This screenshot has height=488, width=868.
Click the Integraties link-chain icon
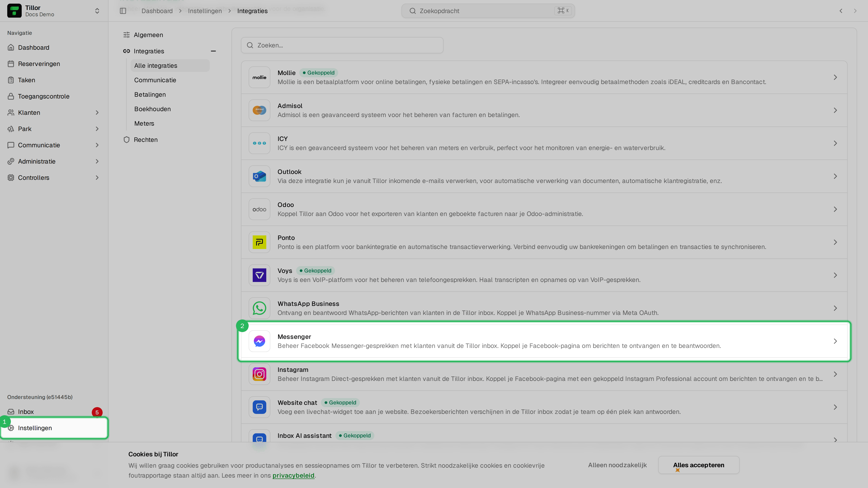coord(126,51)
